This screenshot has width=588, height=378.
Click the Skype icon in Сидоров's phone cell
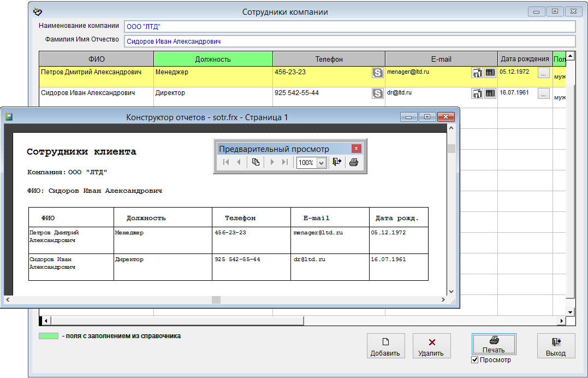point(377,93)
